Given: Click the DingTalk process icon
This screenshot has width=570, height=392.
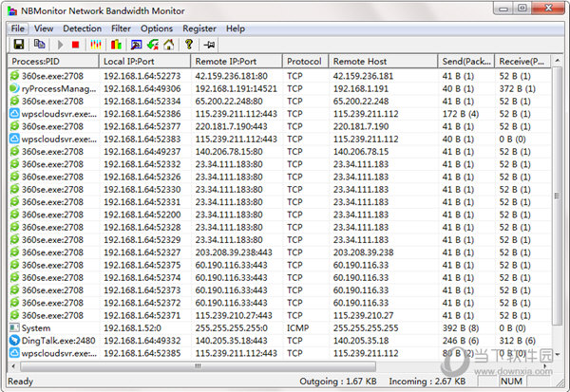Looking at the screenshot, I should tap(14, 341).
